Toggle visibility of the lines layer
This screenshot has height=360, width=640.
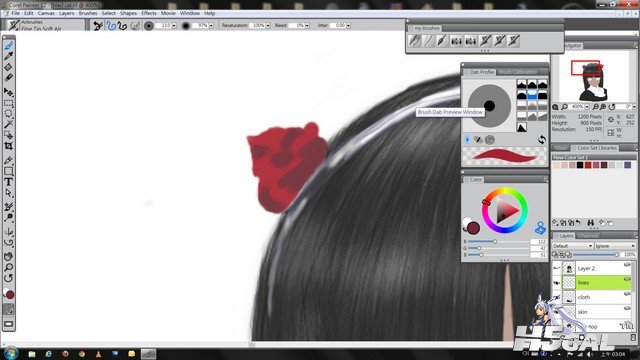556,282
